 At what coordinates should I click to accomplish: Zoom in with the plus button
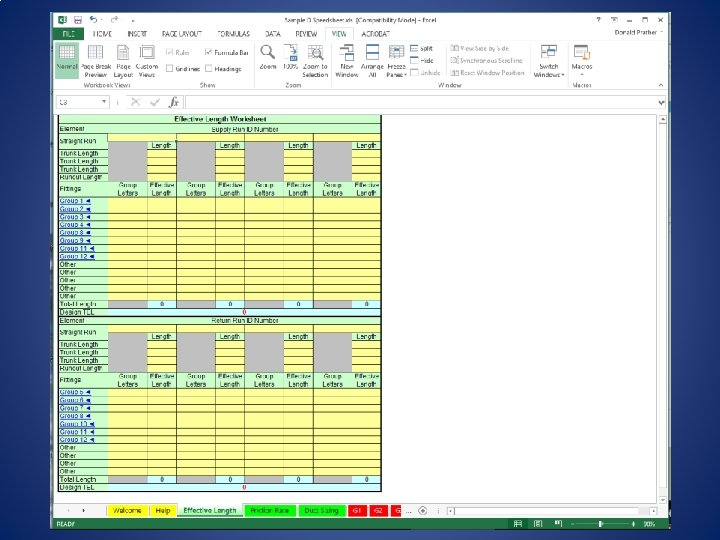(x=633, y=524)
